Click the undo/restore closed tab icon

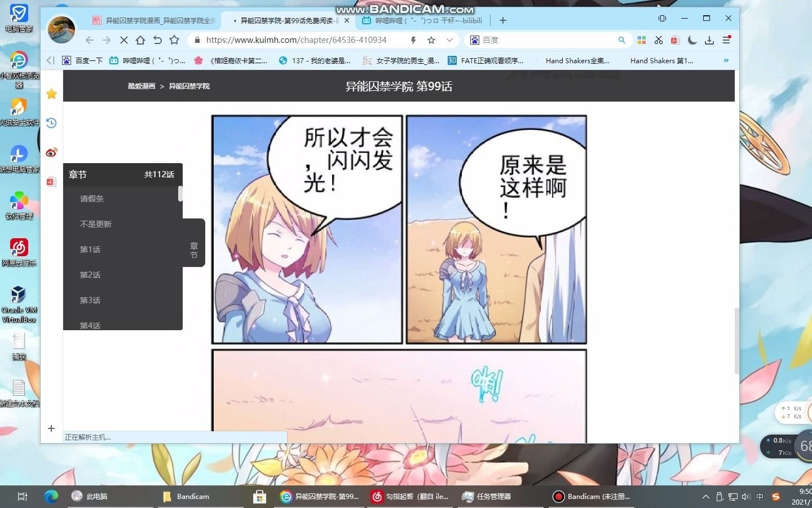157,40
